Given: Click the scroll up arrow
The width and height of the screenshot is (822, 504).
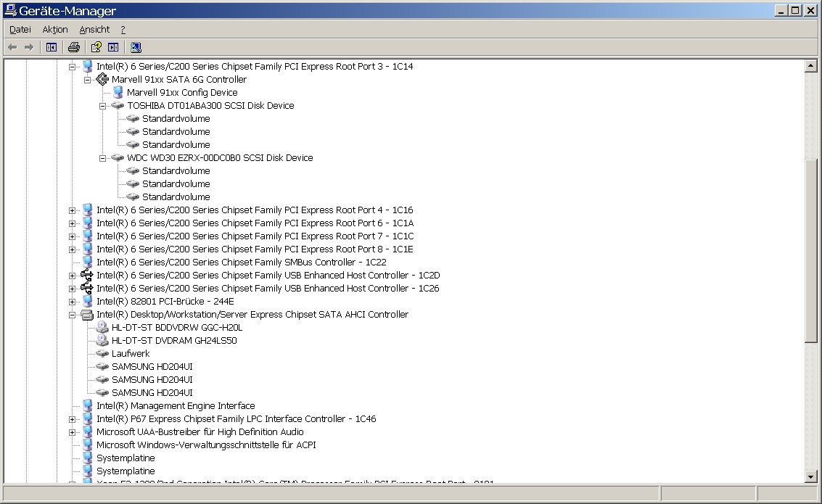Looking at the screenshot, I should point(811,66).
